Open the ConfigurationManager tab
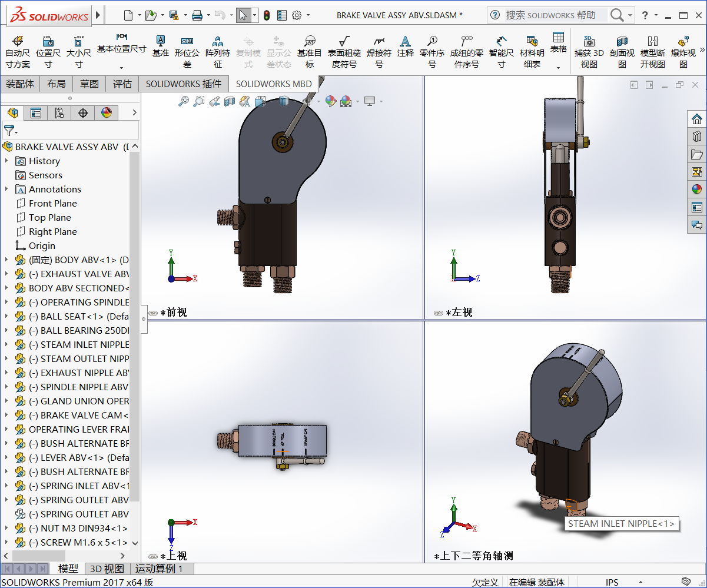Image resolution: width=707 pixels, height=588 pixels. point(59,112)
